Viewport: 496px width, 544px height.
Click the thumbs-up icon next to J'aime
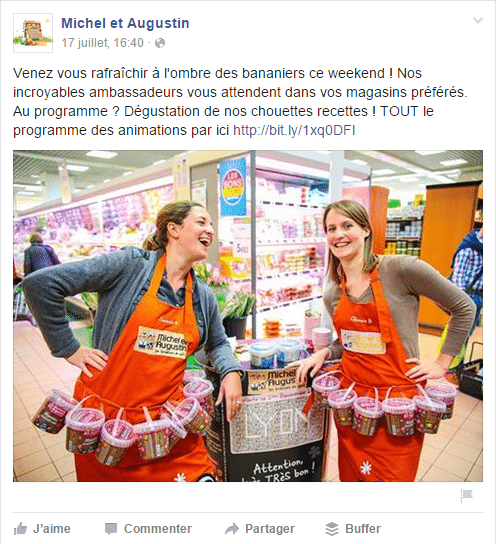click(20, 529)
